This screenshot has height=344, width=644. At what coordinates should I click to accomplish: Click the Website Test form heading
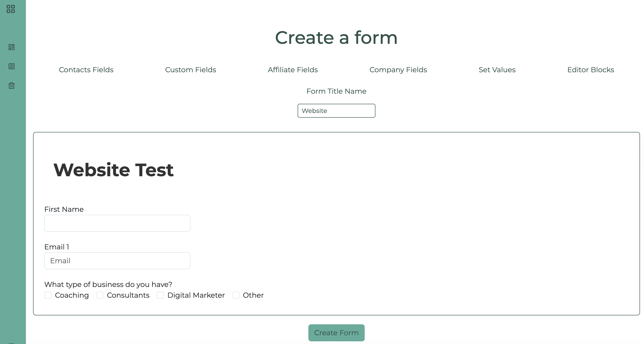pos(113,170)
